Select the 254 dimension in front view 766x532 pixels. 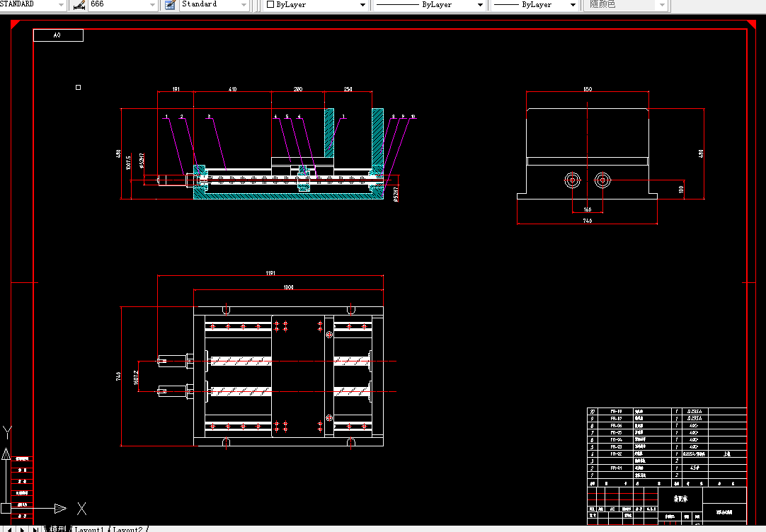348,89
